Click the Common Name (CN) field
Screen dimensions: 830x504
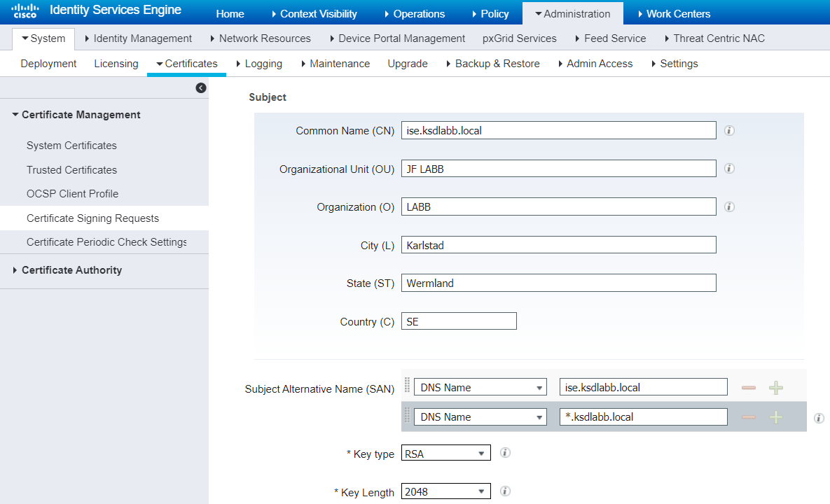(558, 131)
